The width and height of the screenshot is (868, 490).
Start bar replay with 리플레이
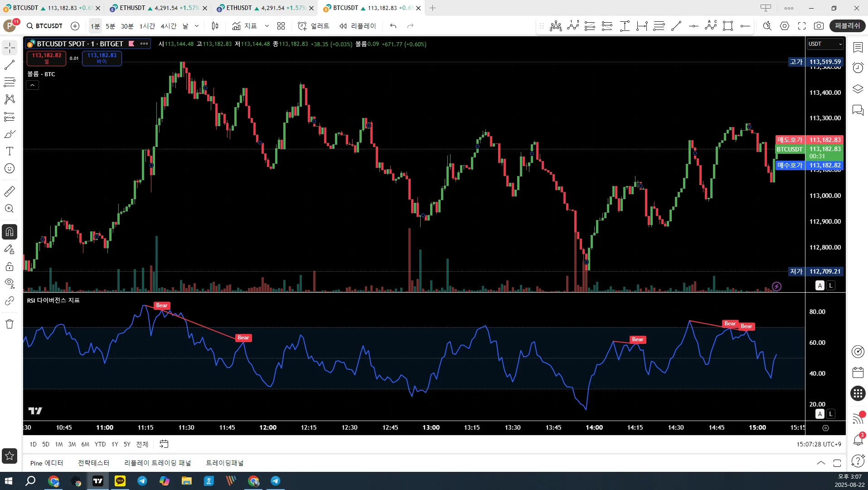point(358,26)
